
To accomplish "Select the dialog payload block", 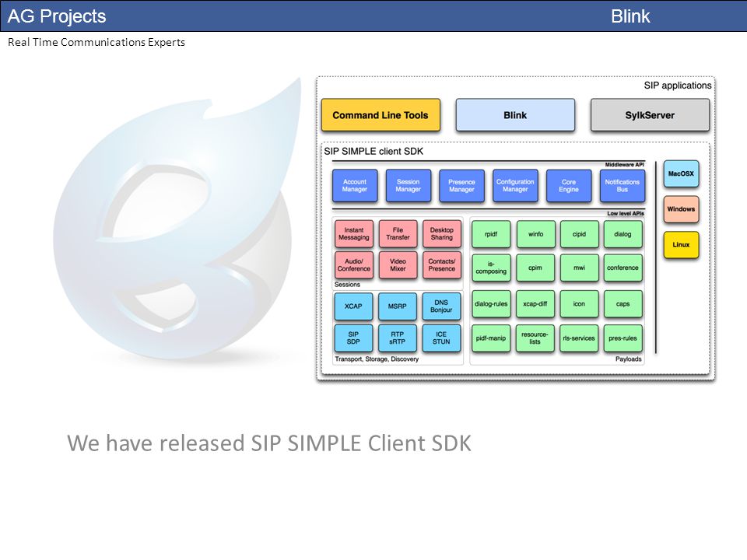I will 622,234.
